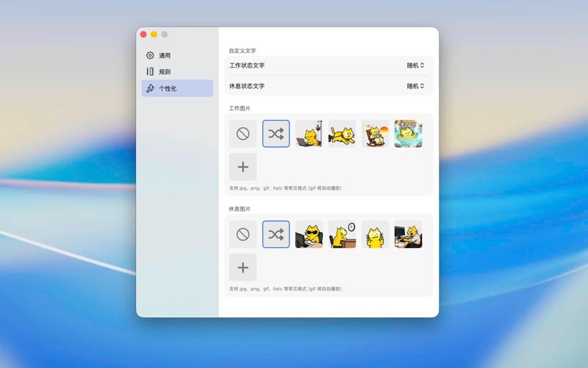Open the 工作状态文字 随机 dropdown

pyautogui.click(x=415, y=66)
